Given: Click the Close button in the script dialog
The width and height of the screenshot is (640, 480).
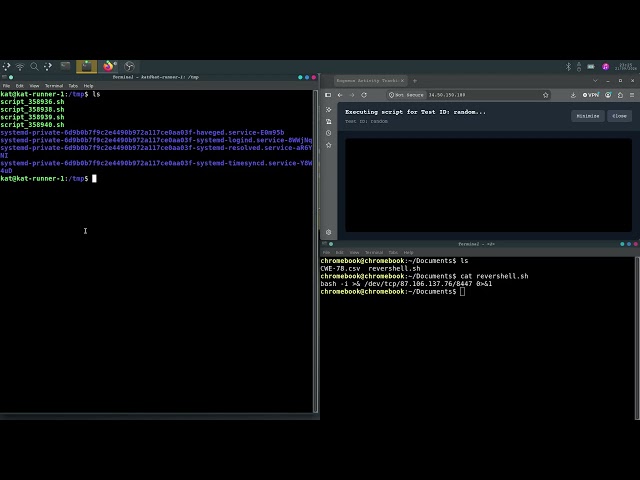Looking at the screenshot, I should (x=619, y=116).
